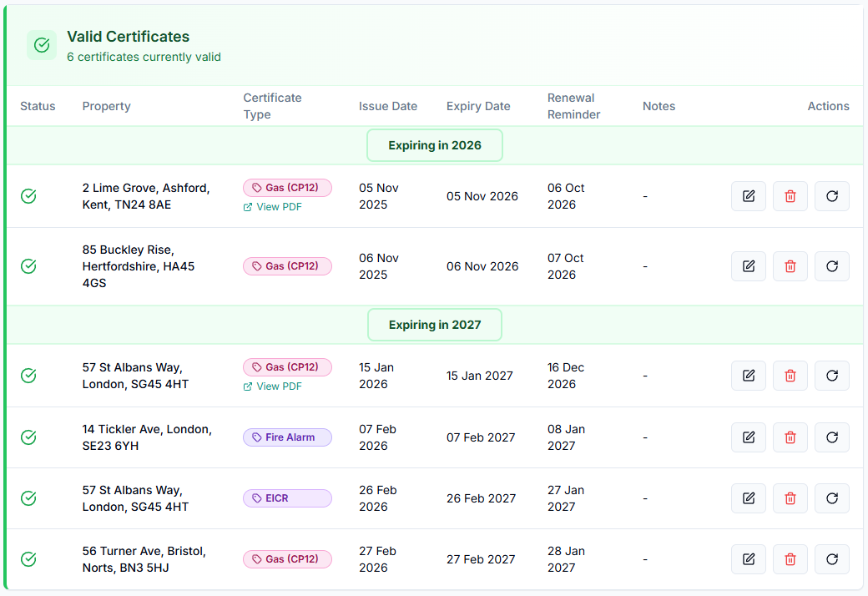The width and height of the screenshot is (868, 596).
Task: Edit the 2 Lime Grove gas certificate
Action: (749, 196)
